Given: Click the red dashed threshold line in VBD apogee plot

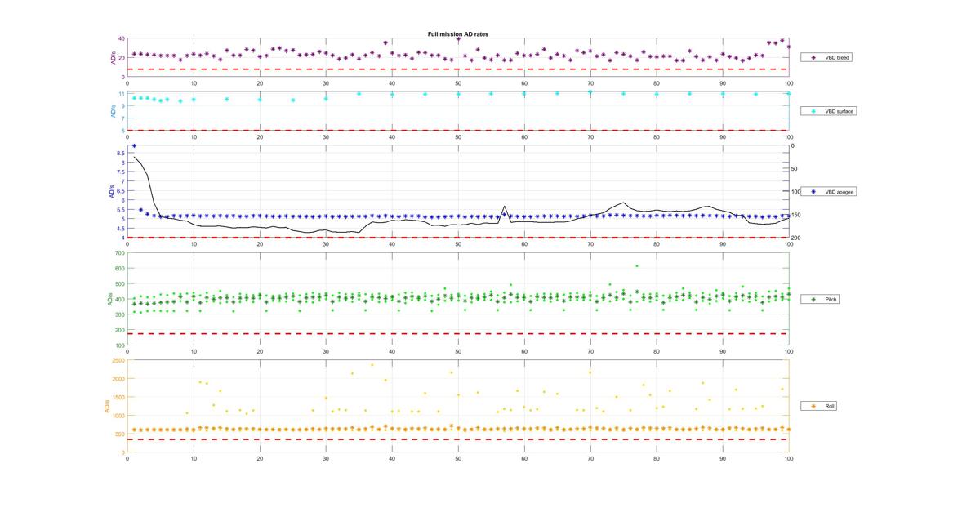Looking at the screenshot, I should (x=458, y=238).
